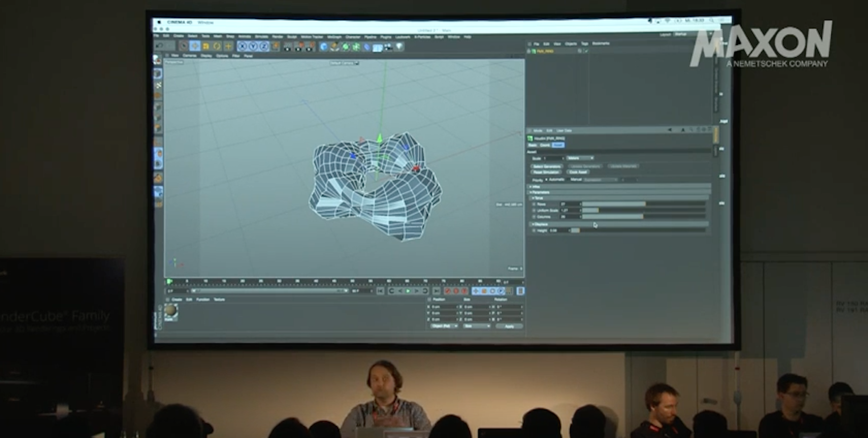The image size is (868, 438).
Task: Add a Camera object
Action: coord(388,47)
